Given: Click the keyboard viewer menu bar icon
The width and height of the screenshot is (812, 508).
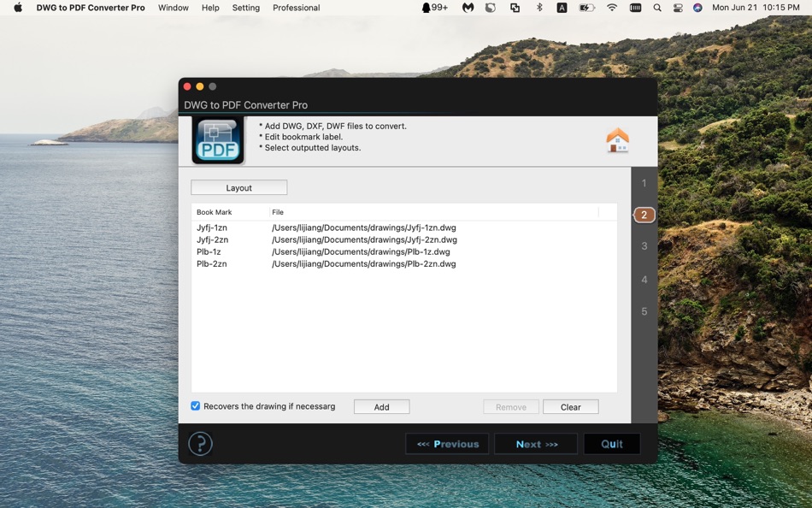Looking at the screenshot, I should (x=635, y=7).
